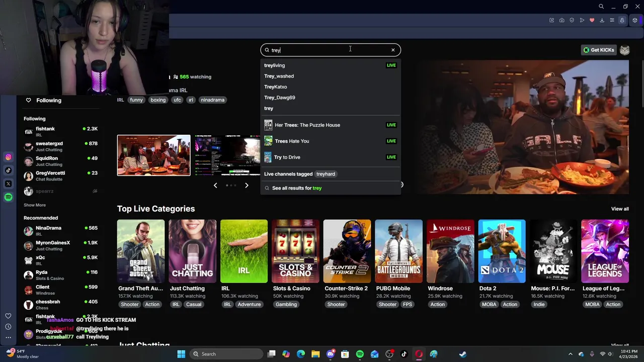Open SquidRon channel in Following list
Viewport: 644px width, 362px height.
pyautogui.click(x=60, y=161)
